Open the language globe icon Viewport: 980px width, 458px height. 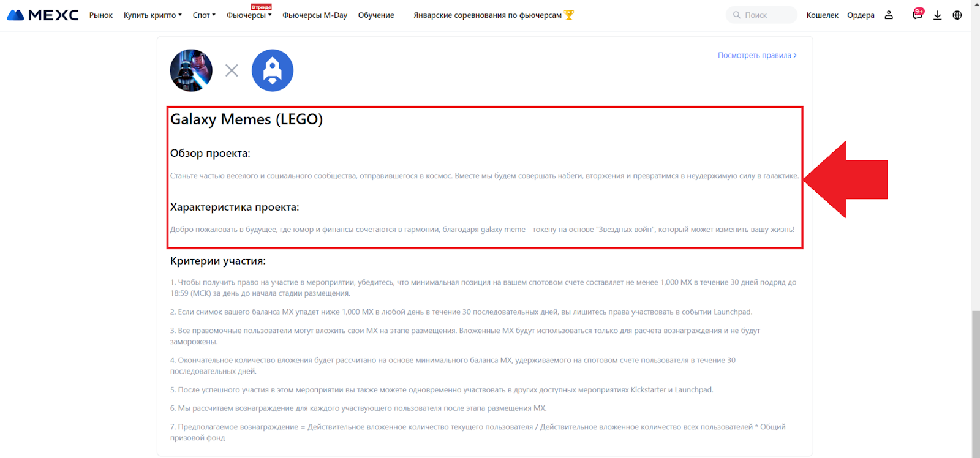[x=957, y=15]
